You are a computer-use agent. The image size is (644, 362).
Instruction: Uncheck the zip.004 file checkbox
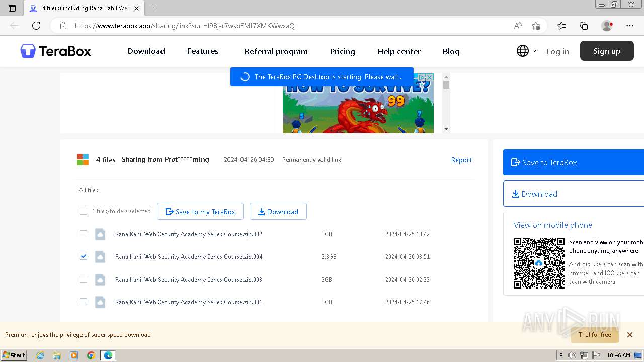pos(84,256)
